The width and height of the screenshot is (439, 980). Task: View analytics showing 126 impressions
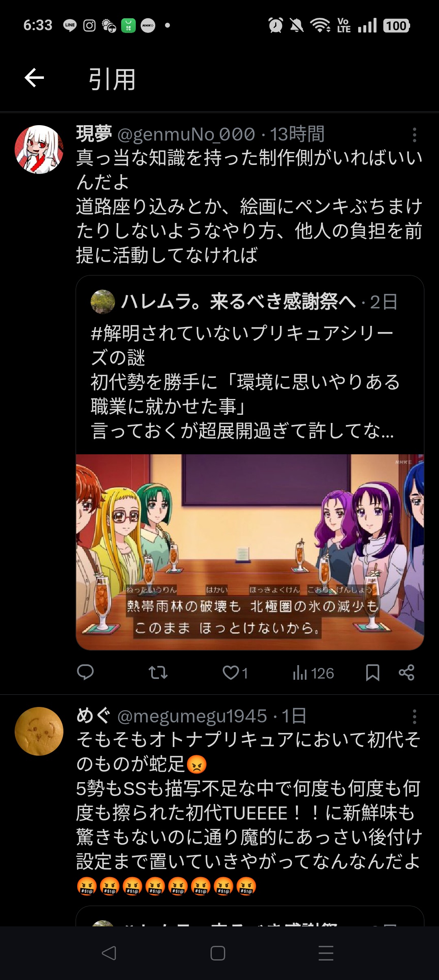[x=313, y=673]
